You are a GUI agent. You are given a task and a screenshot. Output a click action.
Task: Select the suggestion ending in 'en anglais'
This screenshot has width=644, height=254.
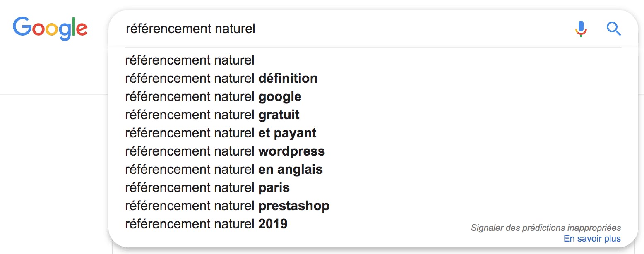tap(224, 170)
